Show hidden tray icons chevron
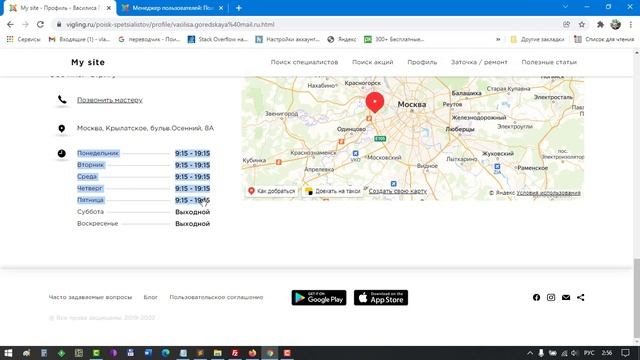 pos(530,353)
